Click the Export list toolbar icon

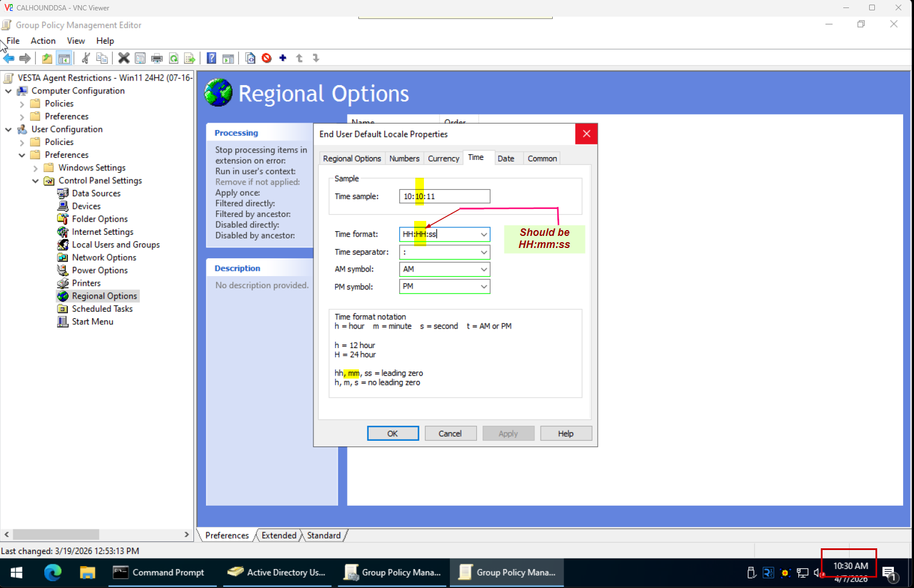[190, 58]
